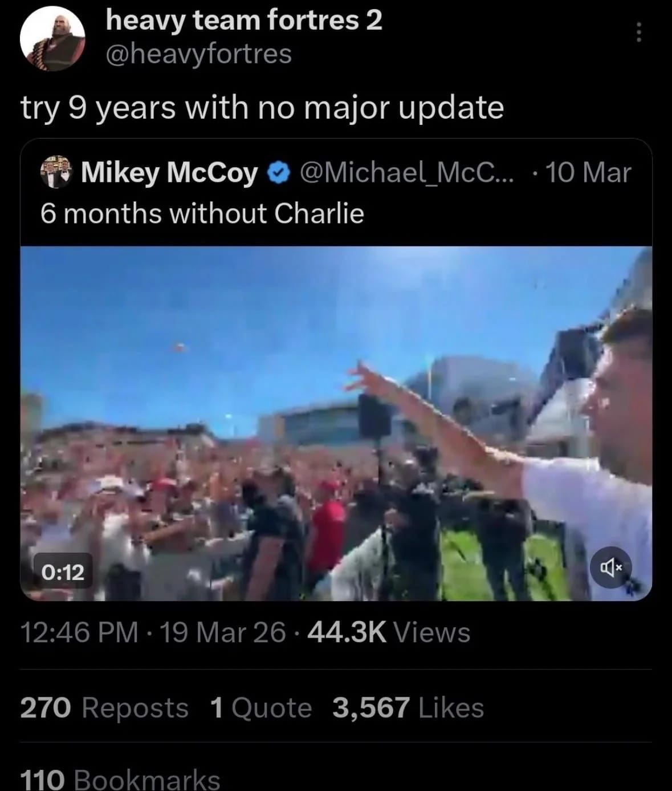Open quoted post text '6 months without Charlie'

pos(202,214)
